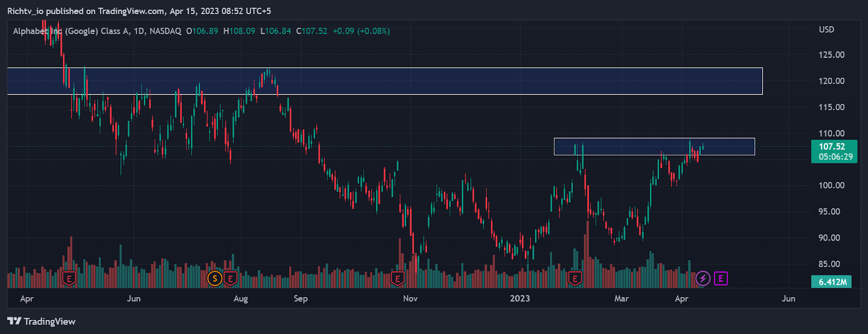The image size is (868, 334).
Task: Click the low value L106.84
Action: [276, 31]
